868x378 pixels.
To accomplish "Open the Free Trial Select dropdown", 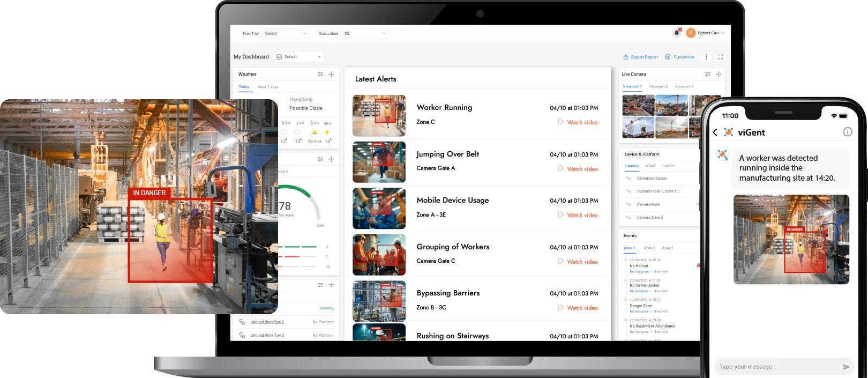I will tap(286, 33).
